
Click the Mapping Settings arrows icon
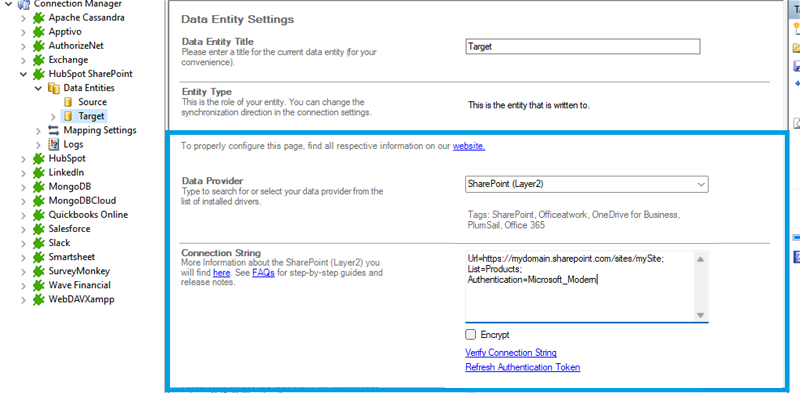(x=53, y=130)
